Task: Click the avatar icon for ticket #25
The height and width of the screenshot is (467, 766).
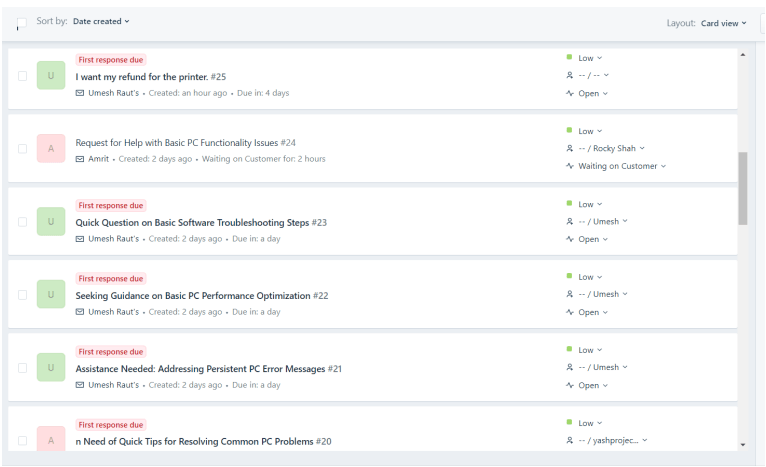Action: (x=51, y=76)
